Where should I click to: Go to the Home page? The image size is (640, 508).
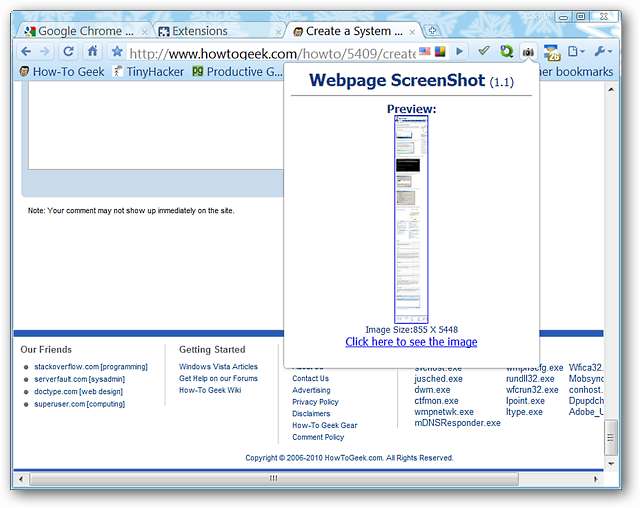click(93, 51)
